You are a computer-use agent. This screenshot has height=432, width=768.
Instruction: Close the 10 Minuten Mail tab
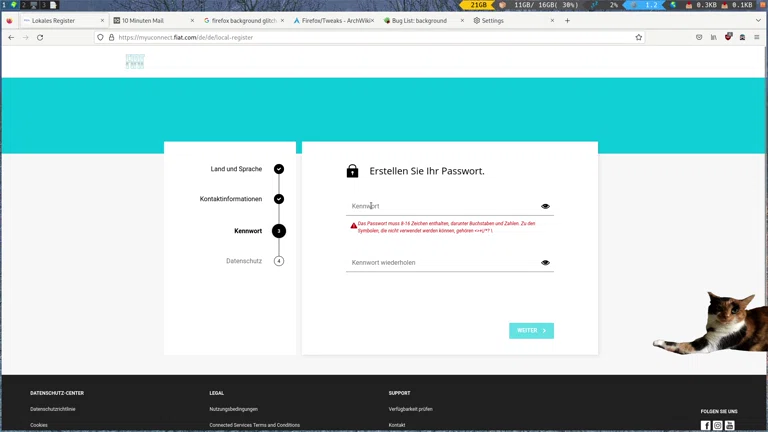pyautogui.click(x=192, y=21)
